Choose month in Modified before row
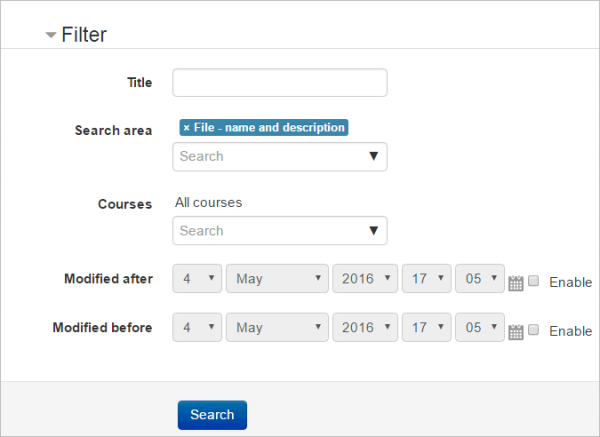 pyautogui.click(x=277, y=328)
